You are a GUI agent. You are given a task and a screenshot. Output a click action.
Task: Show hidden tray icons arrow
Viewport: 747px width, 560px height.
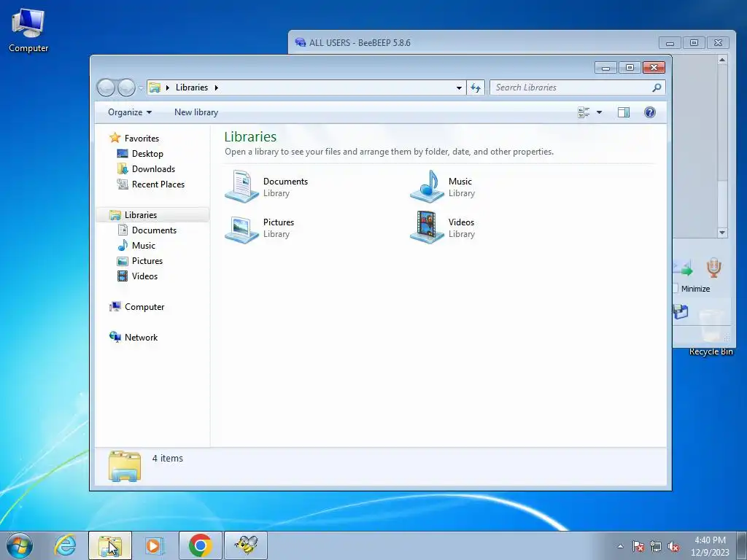[620, 546]
